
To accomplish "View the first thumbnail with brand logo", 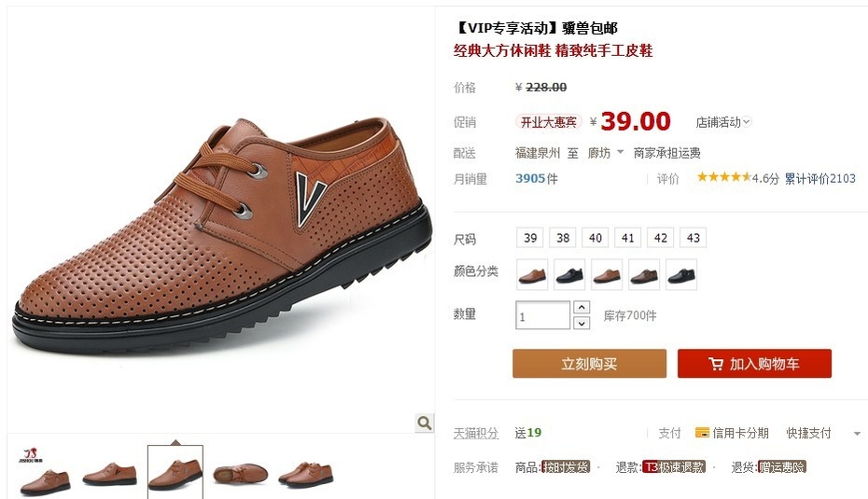I will point(45,472).
